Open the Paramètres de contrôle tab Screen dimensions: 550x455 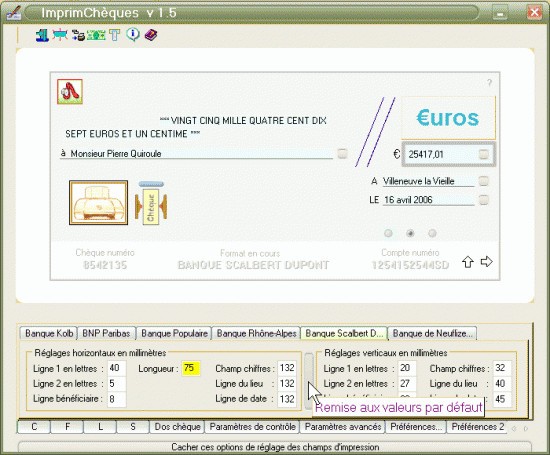(x=252, y=427)
